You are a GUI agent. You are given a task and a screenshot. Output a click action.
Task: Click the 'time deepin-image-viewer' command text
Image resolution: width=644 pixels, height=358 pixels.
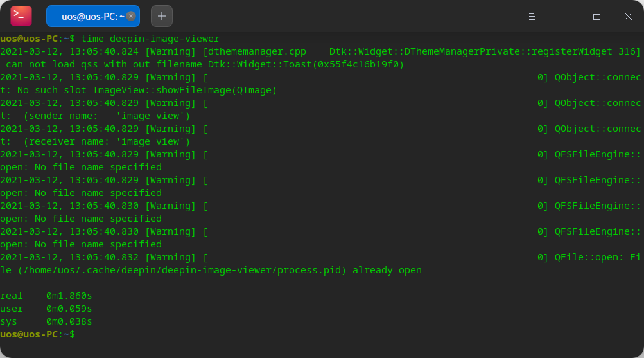(x=150, y=39)
